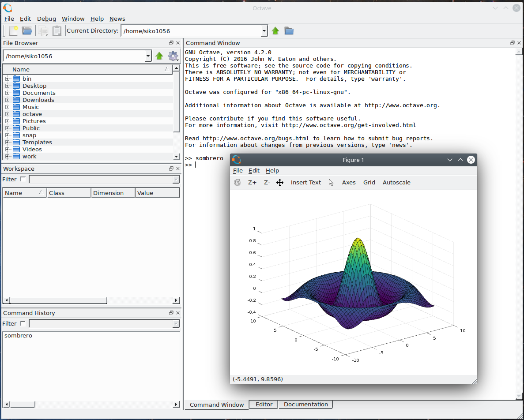The width and height of the screenshot is (524, 420).
Task: Click Z- zoom out on Figure 1
Action: coord(267,182)
